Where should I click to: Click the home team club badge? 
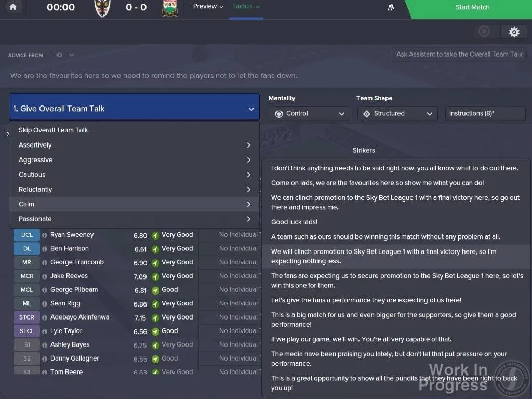[x=102, y=8]
